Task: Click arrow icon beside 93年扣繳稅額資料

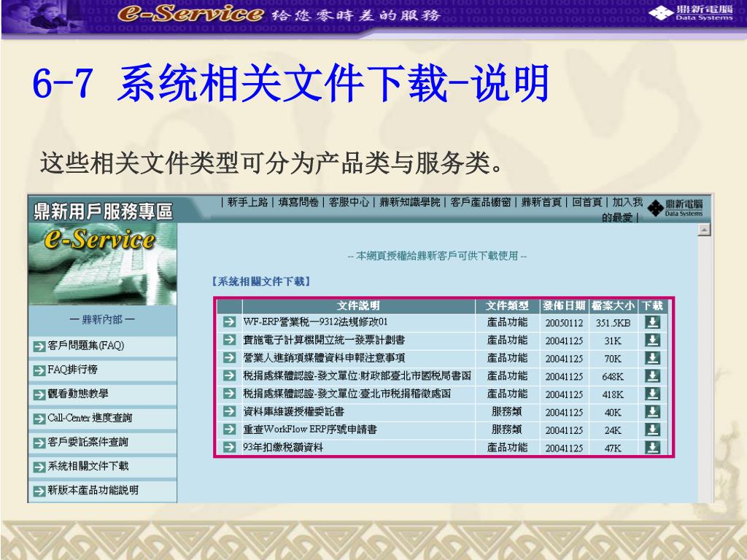Action: click(229, 447)
